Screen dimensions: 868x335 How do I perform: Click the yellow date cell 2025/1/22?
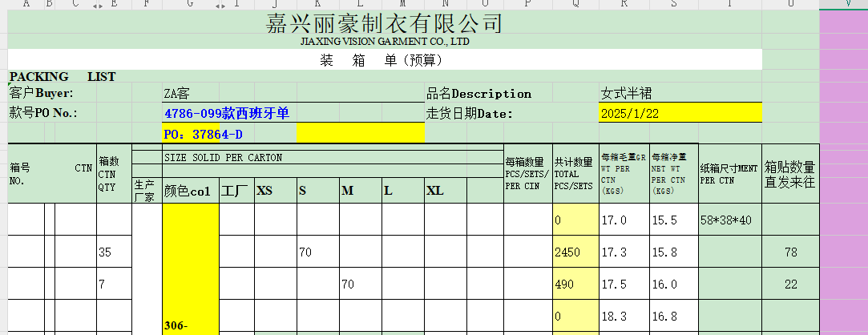tap(680, 114)
